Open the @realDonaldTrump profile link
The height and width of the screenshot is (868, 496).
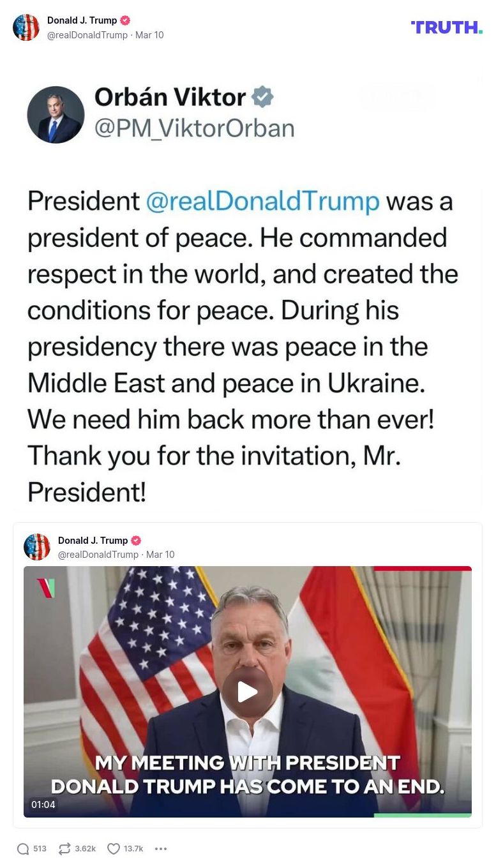[x=87, y=35]
